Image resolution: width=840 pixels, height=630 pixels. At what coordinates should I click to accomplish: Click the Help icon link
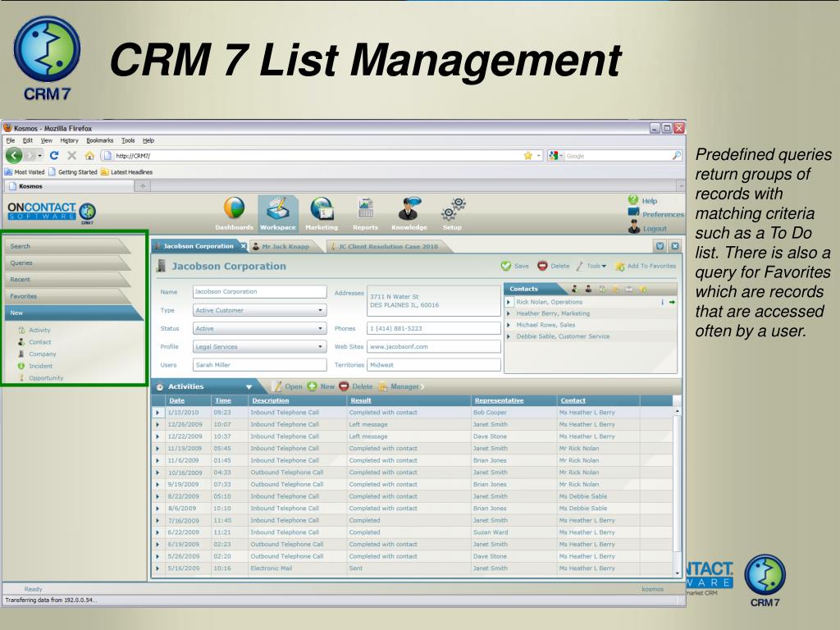(x=643, y=200)
